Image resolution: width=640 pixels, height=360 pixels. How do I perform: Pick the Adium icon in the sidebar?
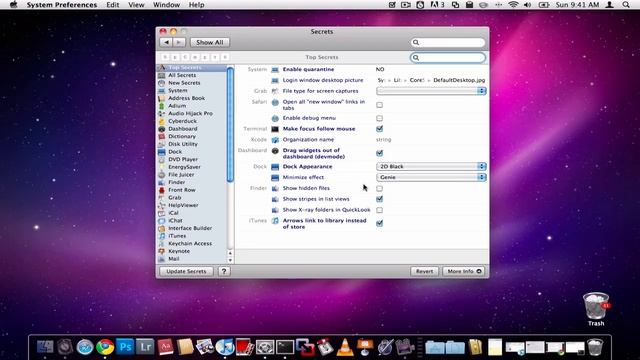pyautogui.click(x=162, y=106)
